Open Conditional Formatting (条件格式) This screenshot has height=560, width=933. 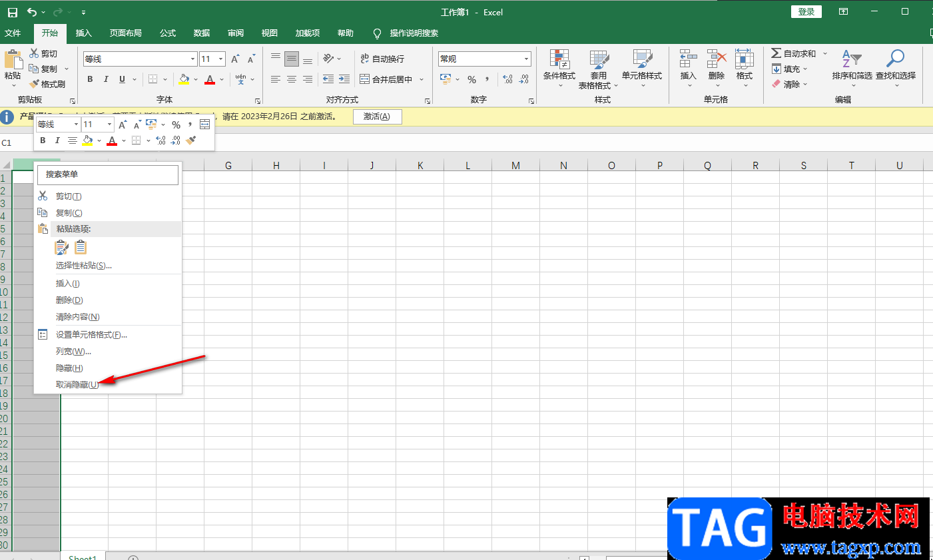(559, 69)
